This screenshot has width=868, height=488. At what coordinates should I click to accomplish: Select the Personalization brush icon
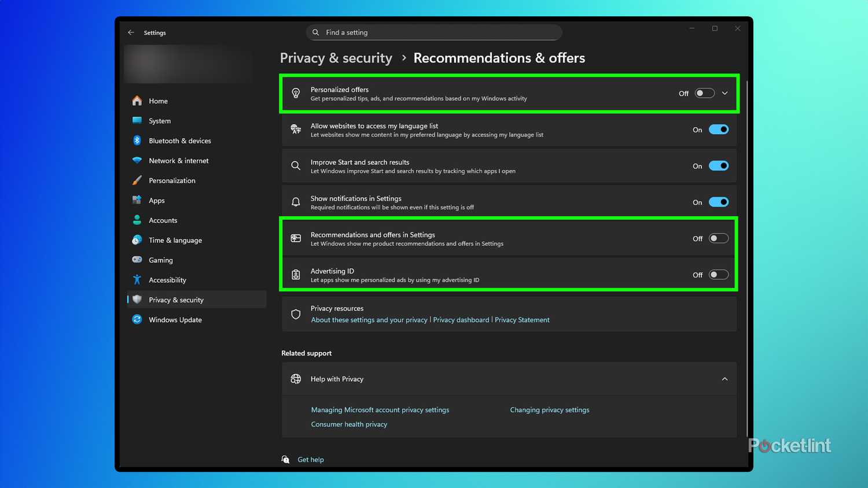pos(137,180)
